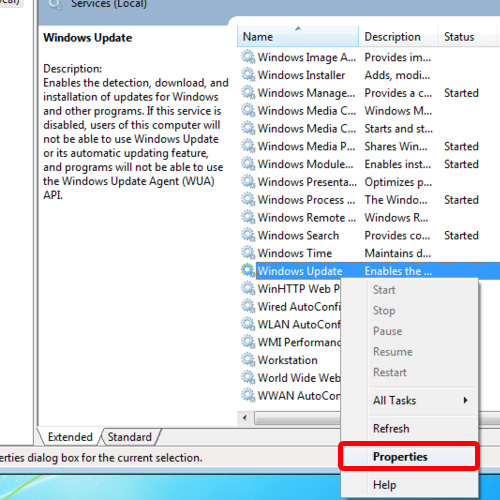
Task: Click the 'Maintains d...' description cell
Action: click(x=398, y=253)
